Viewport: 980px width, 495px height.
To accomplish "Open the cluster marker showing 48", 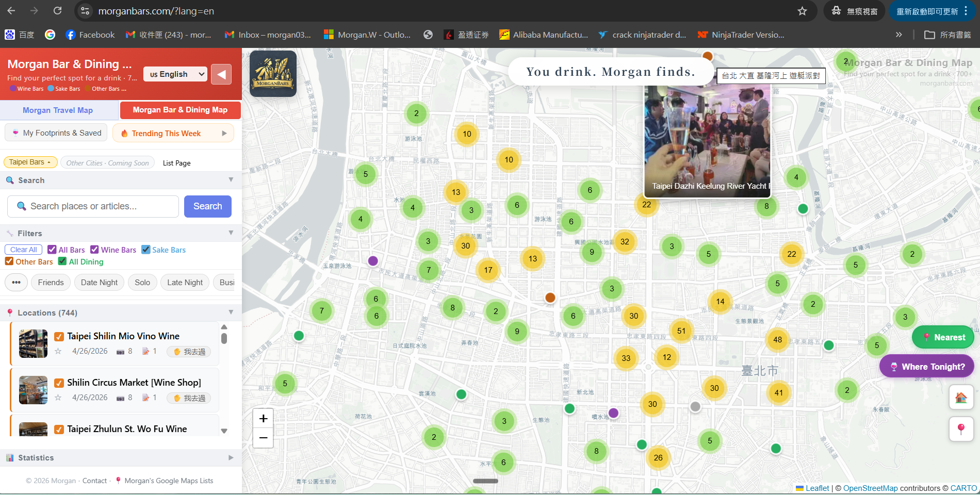I will coord(777,339).
